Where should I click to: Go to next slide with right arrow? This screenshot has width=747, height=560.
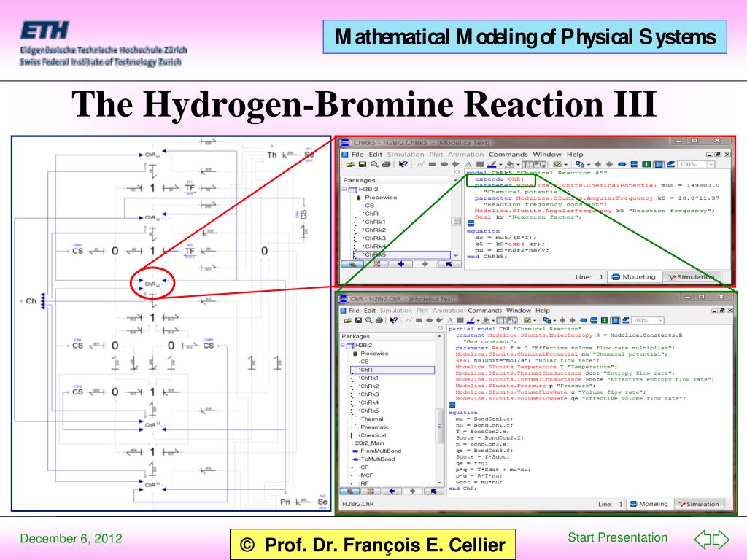tap(721, 539)
